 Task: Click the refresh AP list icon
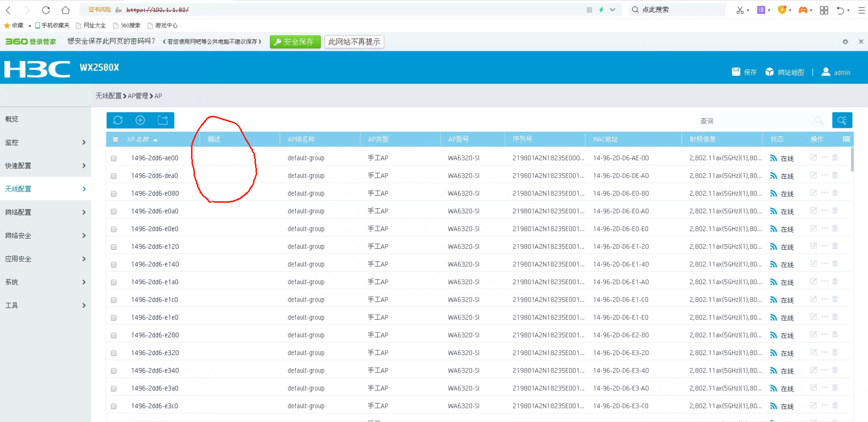(x=118, y=120)
